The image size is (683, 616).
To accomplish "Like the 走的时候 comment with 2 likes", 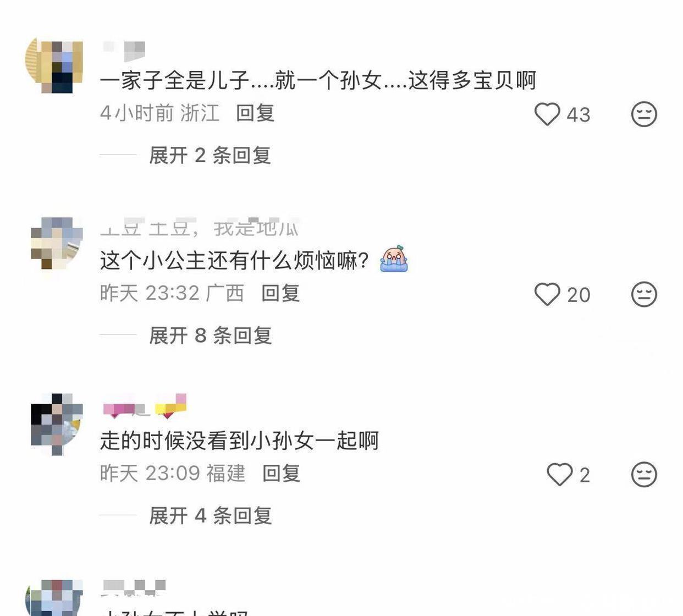I will coord(560,474).
